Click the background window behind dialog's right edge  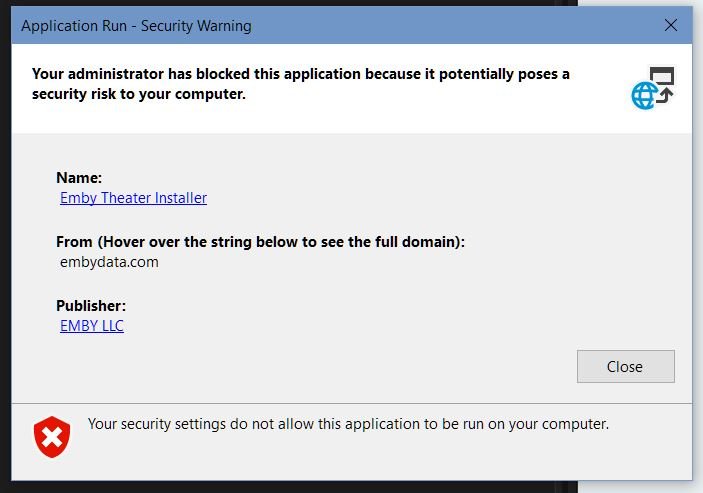698,250
